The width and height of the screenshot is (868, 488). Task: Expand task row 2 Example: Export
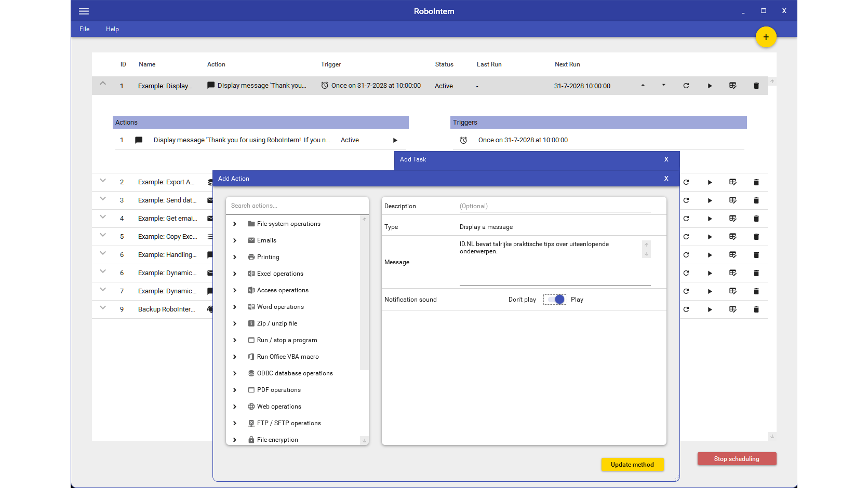click(103, 181)
